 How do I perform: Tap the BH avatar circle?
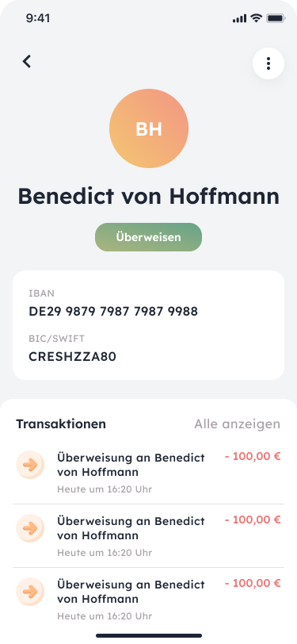tap(149, 128)
